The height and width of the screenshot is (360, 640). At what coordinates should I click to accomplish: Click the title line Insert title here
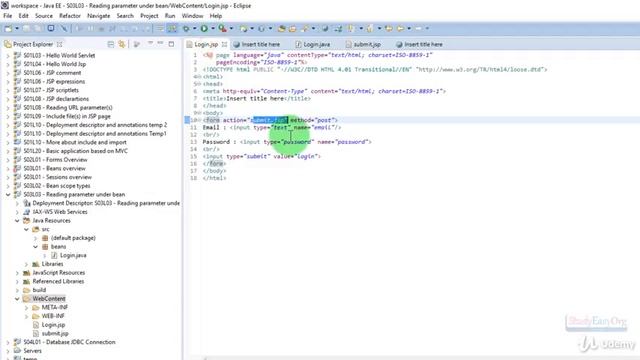point(257,99)
